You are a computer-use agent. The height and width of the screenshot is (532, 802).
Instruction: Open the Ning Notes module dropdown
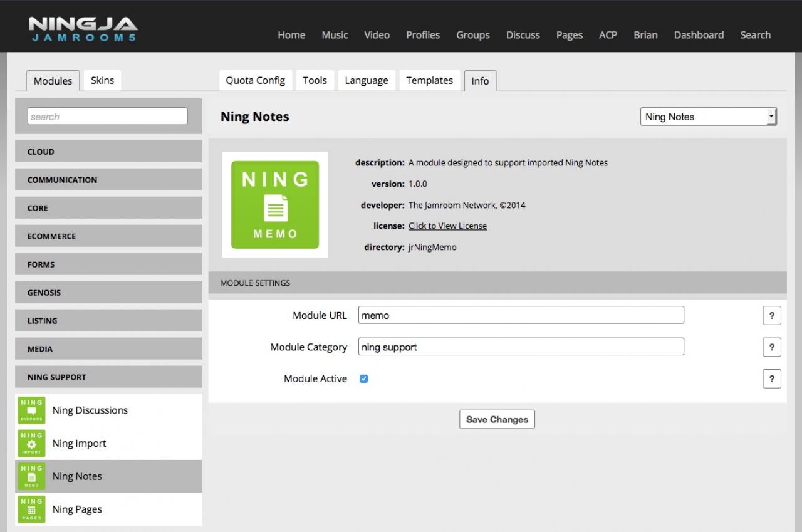click(x=708, y=117)
